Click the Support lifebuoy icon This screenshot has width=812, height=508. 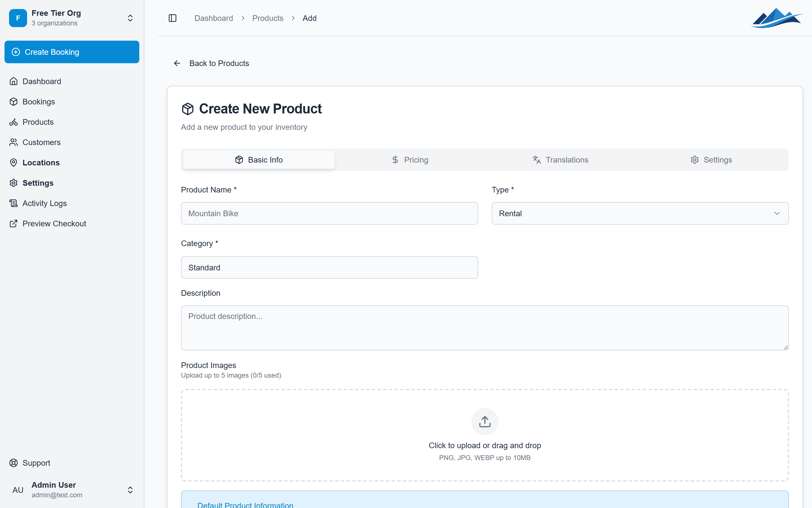point(14,463)
